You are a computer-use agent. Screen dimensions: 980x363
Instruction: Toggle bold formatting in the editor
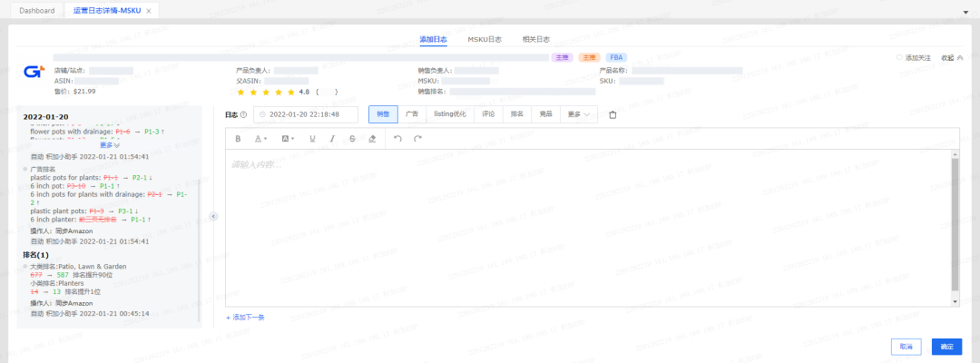[x=239, y=139]
